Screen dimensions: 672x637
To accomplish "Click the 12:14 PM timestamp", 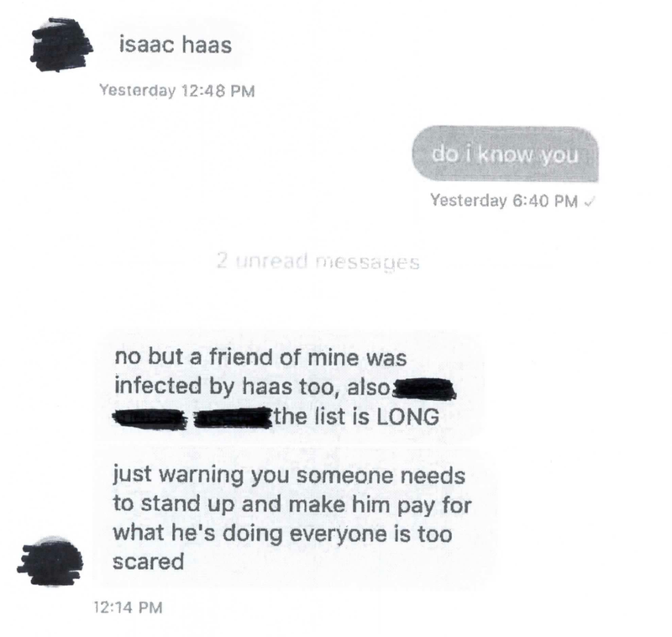I will 129,608.
